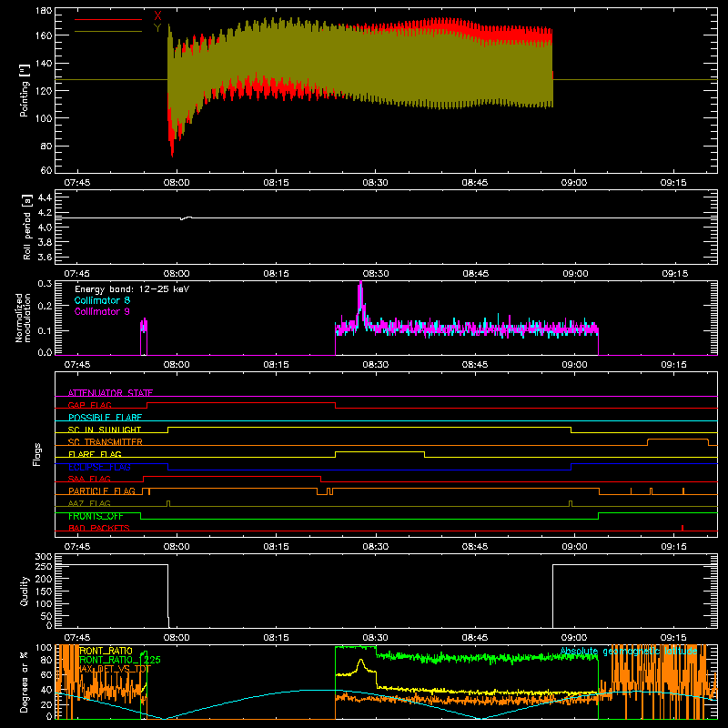The height and width of the screenshot is (728, 728).
Task: Click the 'Normalized modulation' axis title
Action: [x=23, y=318]
